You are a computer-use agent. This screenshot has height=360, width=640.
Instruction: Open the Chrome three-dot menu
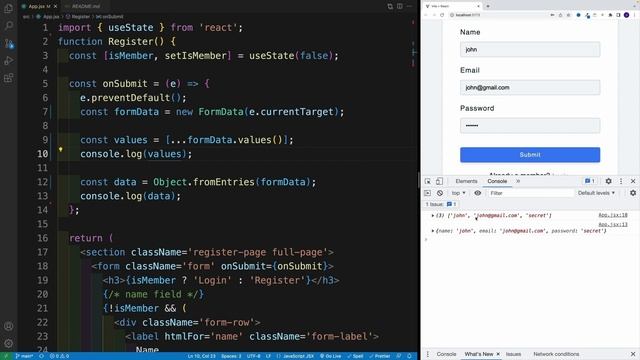point(634,15)
